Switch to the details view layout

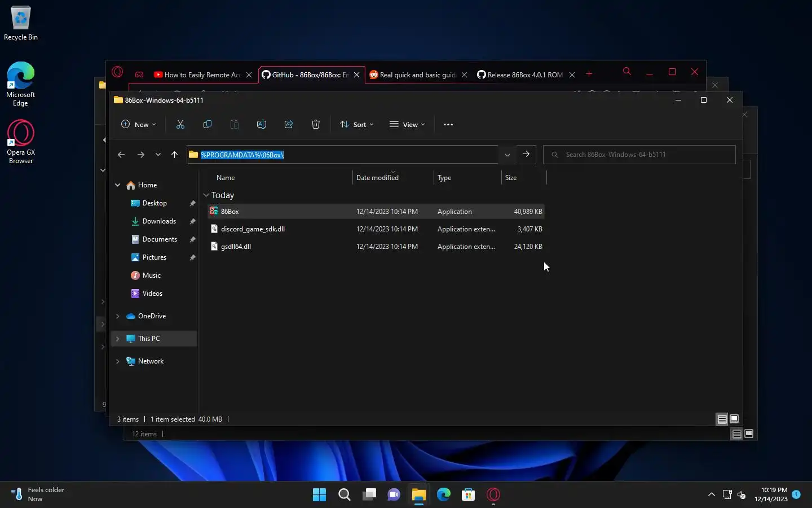[722, 419]
